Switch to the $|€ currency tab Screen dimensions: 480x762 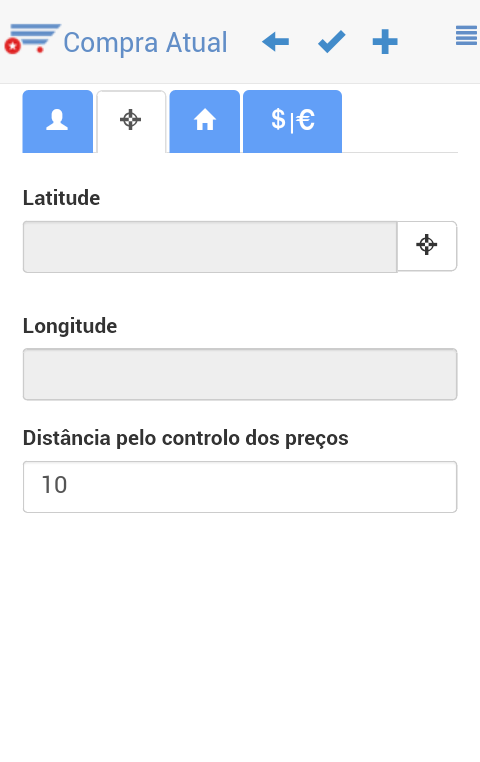(292, 121)
